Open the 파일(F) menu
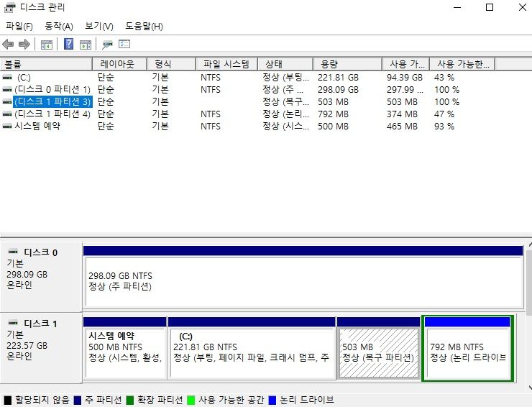532x407 pixels. tap(19, 27)
